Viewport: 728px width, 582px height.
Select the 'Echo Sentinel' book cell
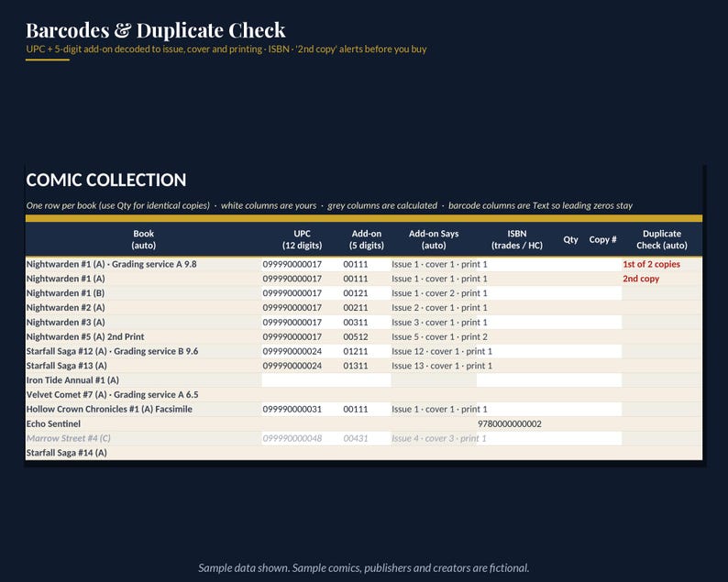(143, 423)
